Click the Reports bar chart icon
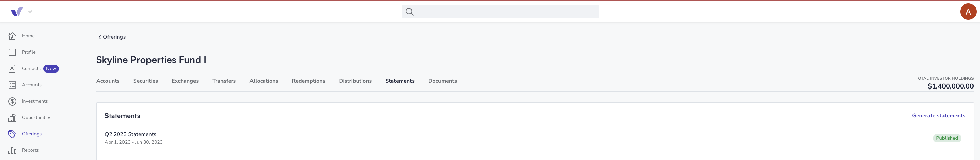Image resolution: width=980 pixels, height=160 pixels. click(12, 150)
